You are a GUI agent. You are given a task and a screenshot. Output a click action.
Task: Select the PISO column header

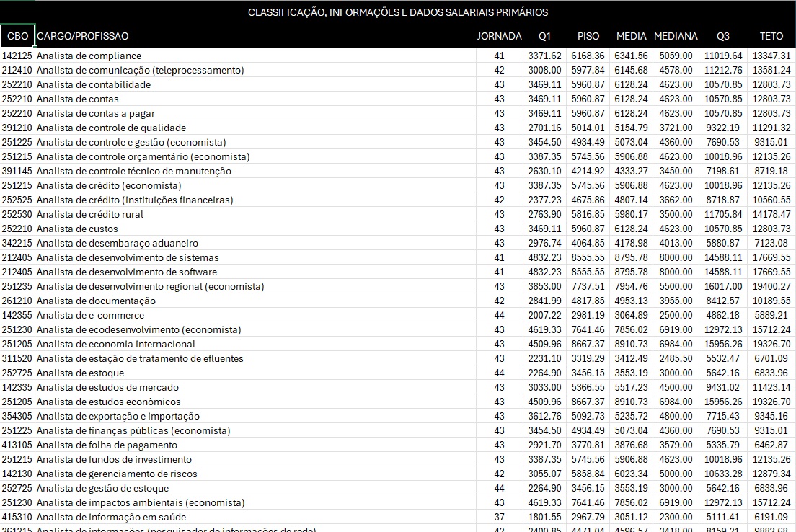[588, 36]
